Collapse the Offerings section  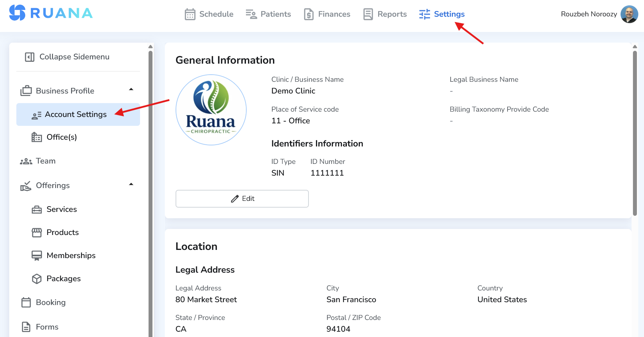click(x=131, y=184)
